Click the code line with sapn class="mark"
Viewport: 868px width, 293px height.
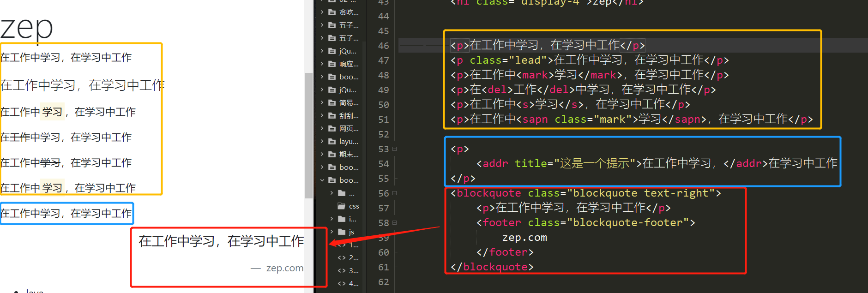pos(632,119)
